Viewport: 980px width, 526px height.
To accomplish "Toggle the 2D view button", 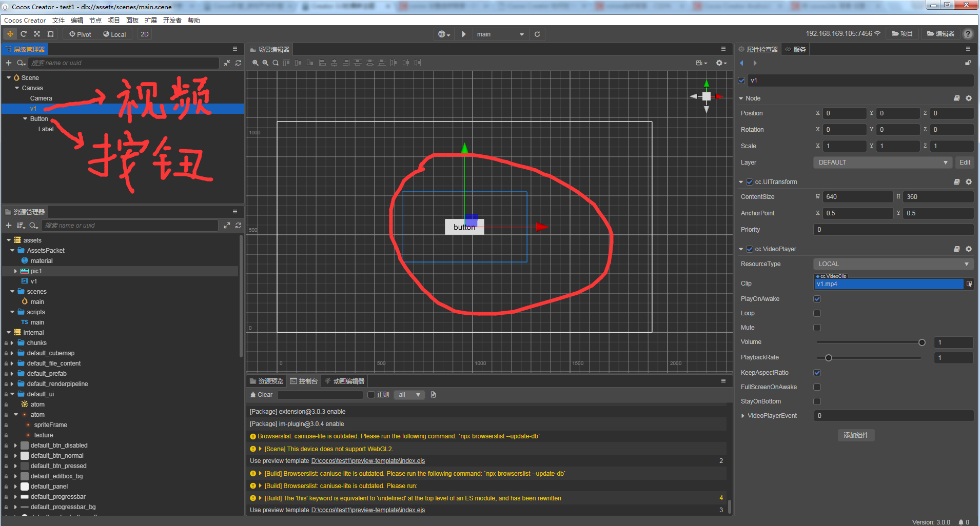I will point(145,34).
